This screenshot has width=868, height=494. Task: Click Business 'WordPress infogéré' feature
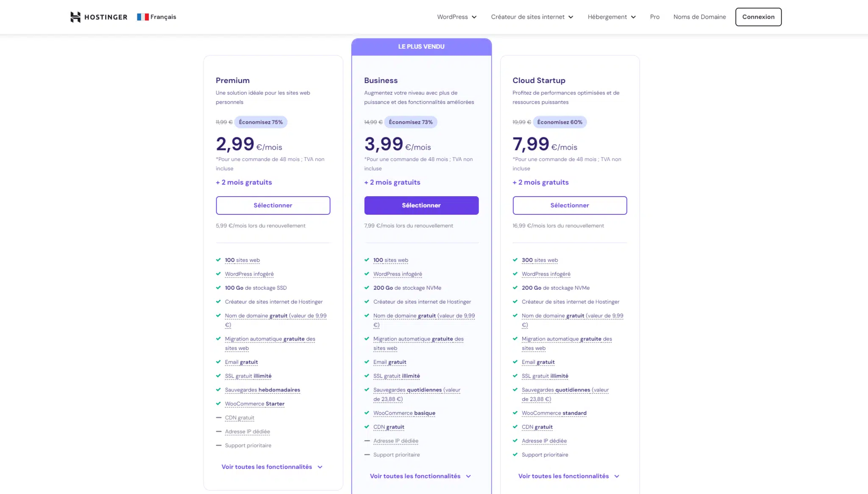point(398,274)
